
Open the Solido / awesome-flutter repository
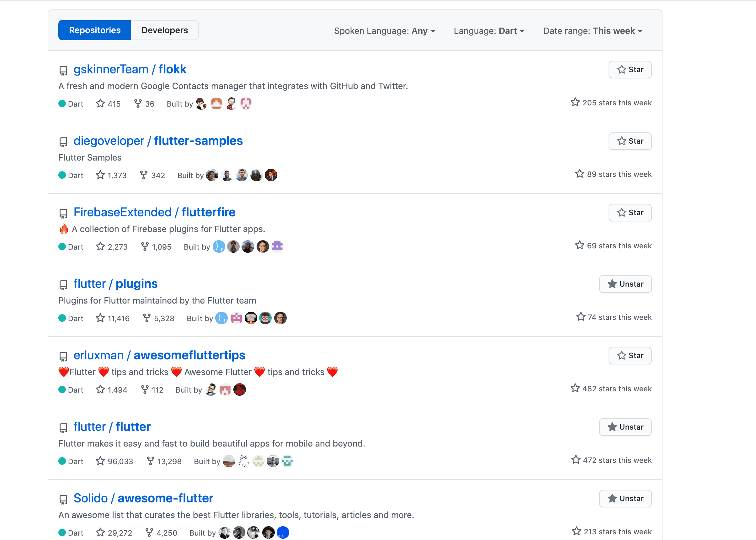pyautogui.click(x=143, y=498)
